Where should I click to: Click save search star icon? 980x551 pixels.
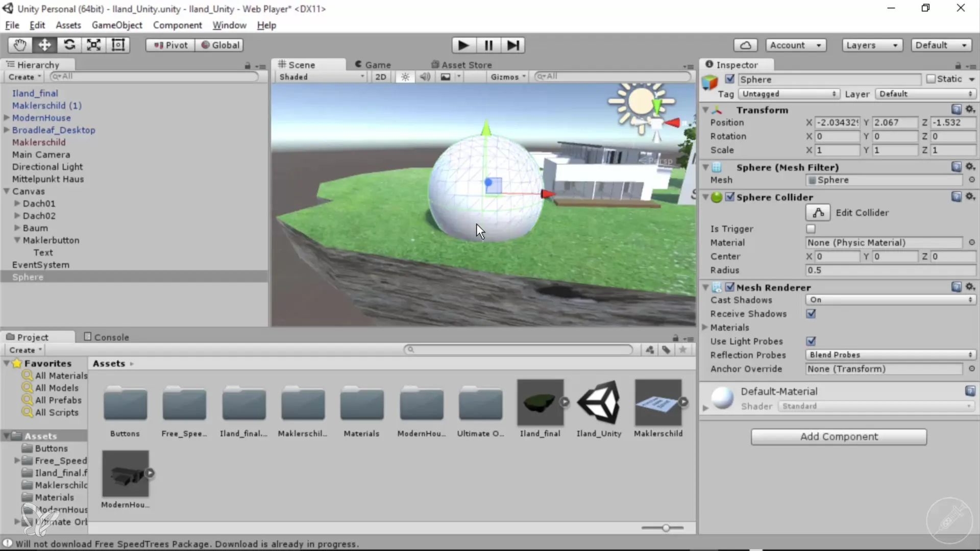[x=682, y=349]
